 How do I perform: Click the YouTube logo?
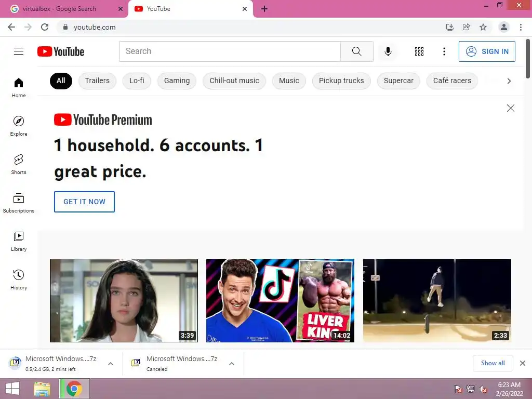[61, 51]
